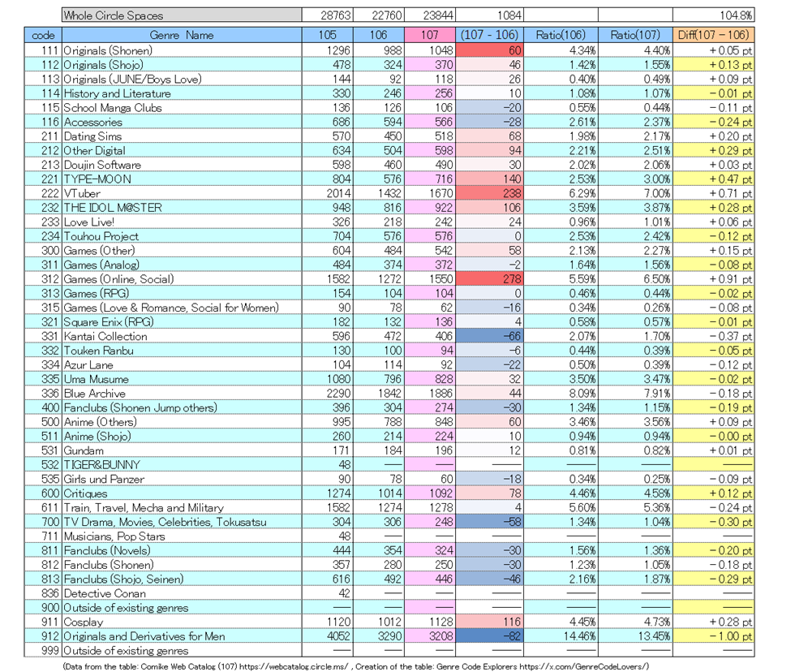This screenshot has width=795, height=672.
Task: Click 'Originals and Derivatives for Men'
Action: coord(182,636)
